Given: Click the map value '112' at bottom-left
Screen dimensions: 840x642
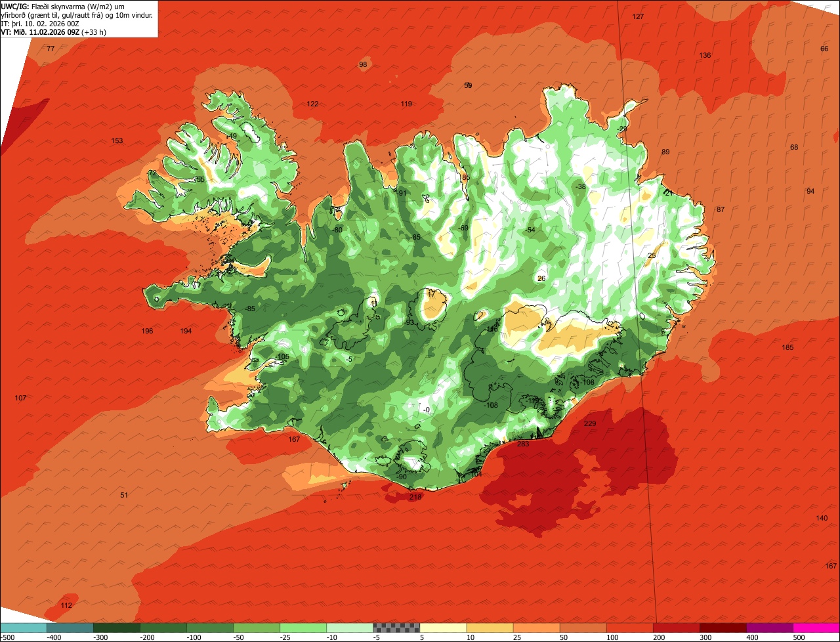Looking at the screenshot, I should point(66,606).
